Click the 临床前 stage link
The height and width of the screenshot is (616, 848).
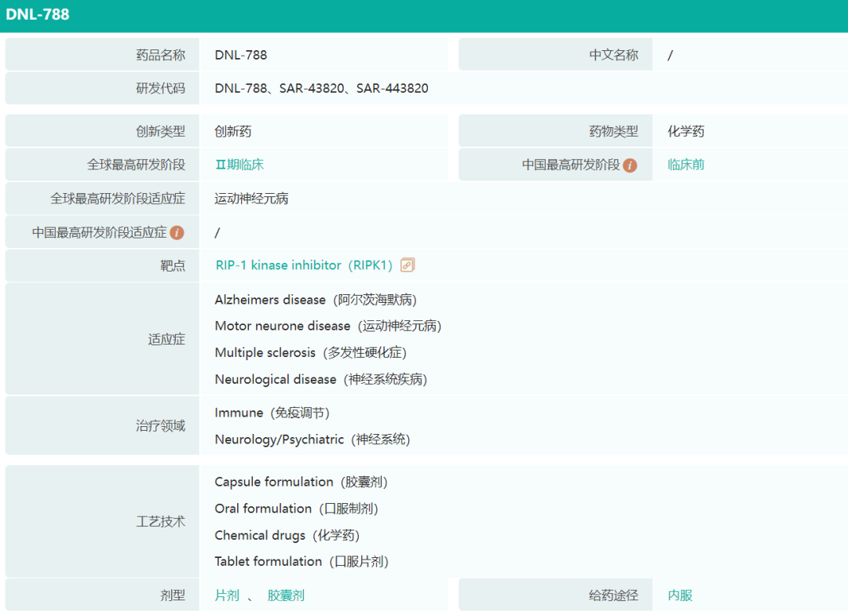[x=685, y=165]
